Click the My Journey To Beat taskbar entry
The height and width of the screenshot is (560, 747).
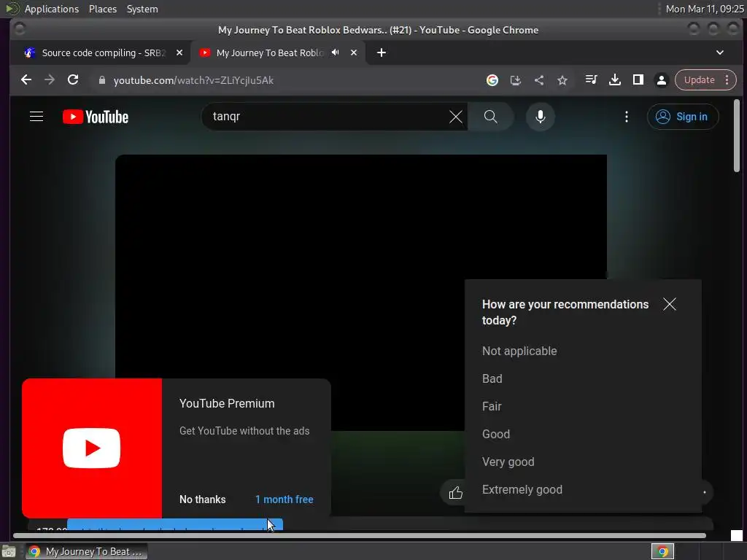[x=86, y=551]
